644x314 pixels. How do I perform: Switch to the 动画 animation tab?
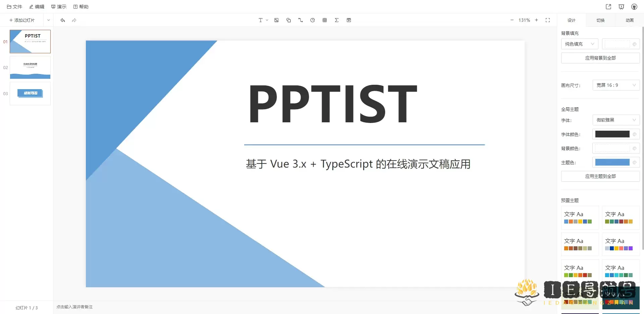click(629, 20)
